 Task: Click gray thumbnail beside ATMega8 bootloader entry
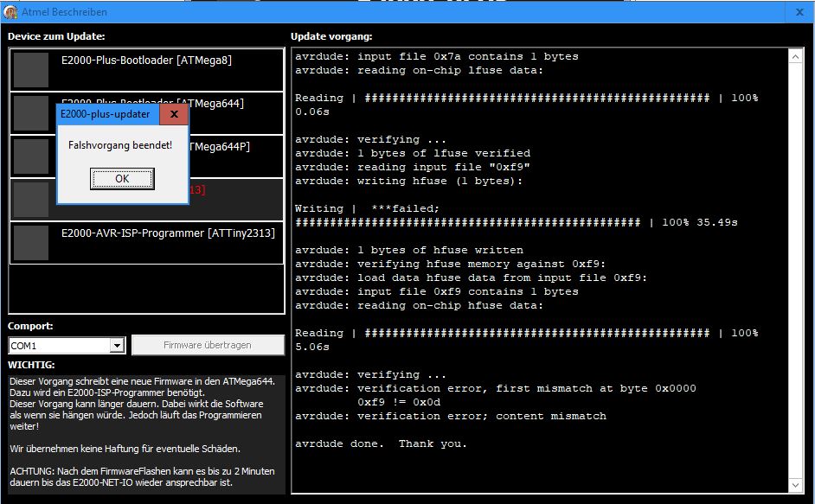pos(30,70)
